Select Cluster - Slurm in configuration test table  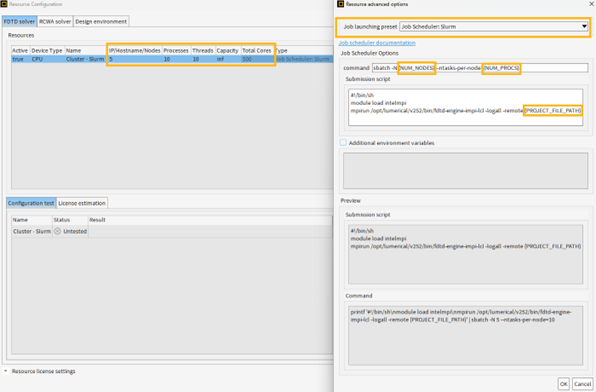(x=32, y=231)
